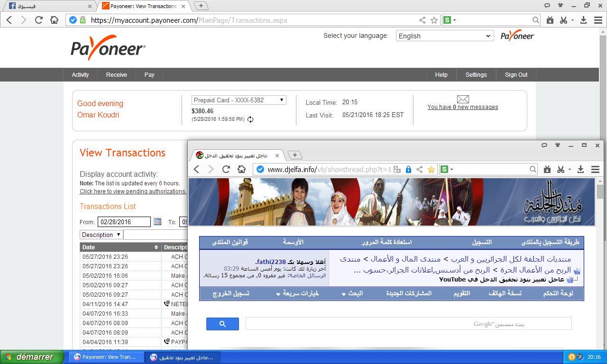Screen dimensions: 607x364
Task: Click the From date field 02/28/2016
Action: coord(124,222)
